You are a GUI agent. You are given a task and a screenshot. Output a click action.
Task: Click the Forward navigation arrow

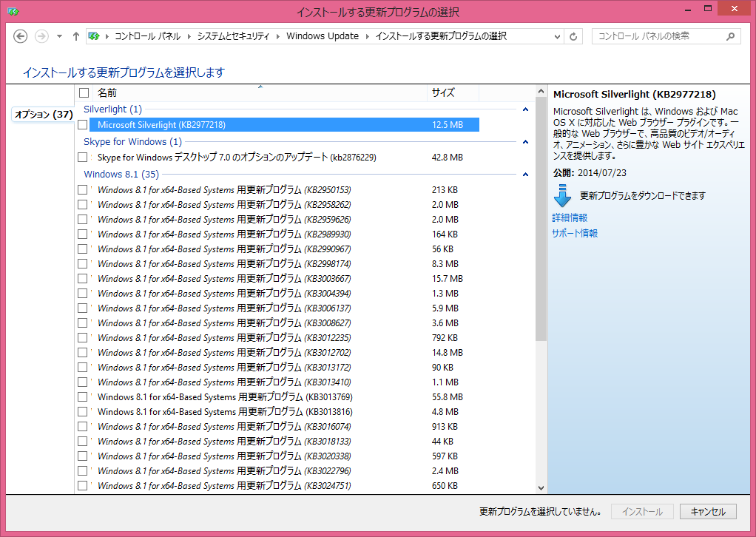pyautogui.click(x=41, y=36)
